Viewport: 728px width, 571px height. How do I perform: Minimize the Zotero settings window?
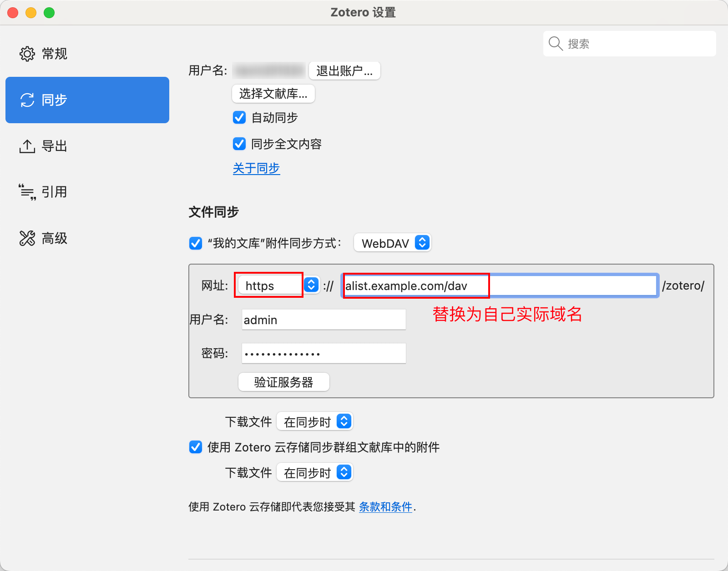tap(31, 13)
